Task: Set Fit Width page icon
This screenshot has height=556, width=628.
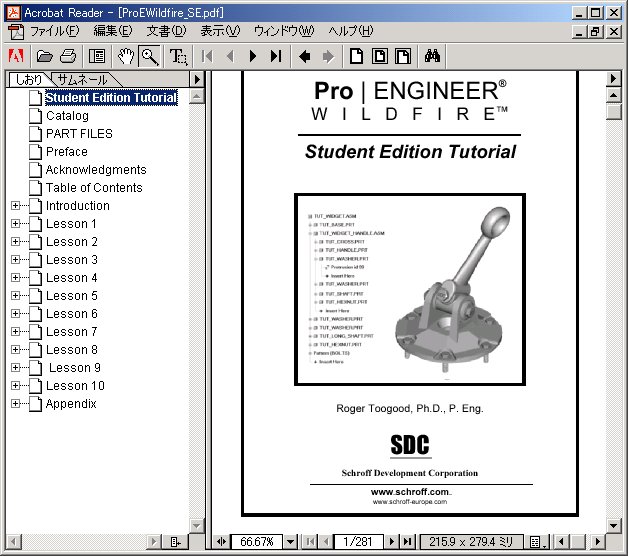Action: (403, 56)
